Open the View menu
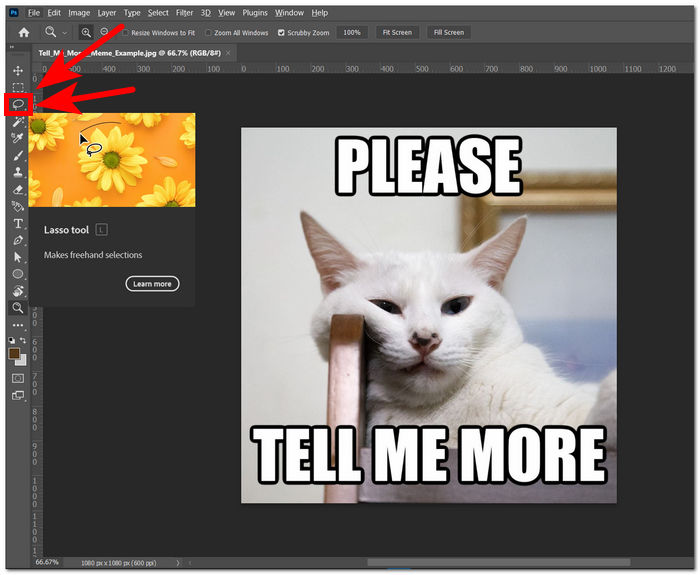700x575 pixels. coord(226,13)
